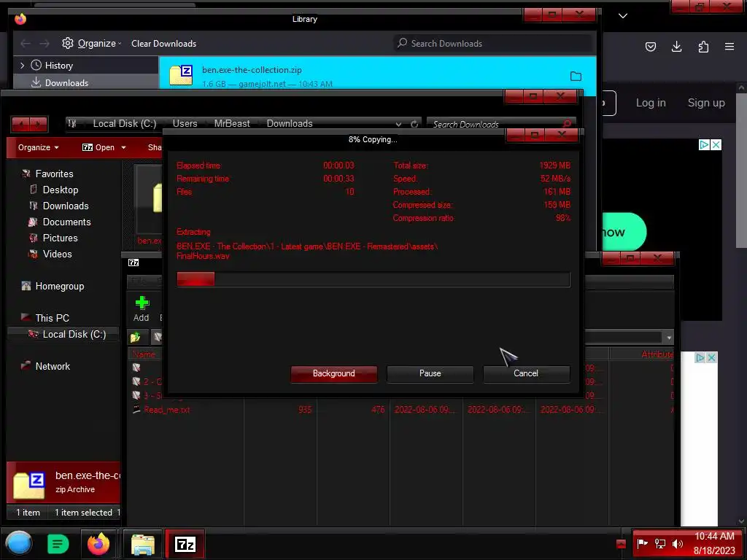
Task: Open Firefox from the taskbar
Action: tap(98, 544)
